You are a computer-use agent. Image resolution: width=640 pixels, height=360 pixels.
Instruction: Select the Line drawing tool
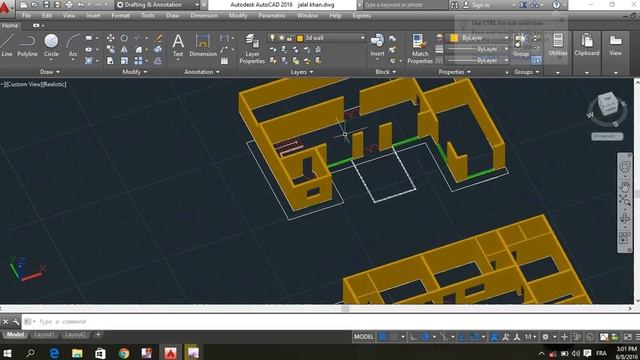point(7,45)
